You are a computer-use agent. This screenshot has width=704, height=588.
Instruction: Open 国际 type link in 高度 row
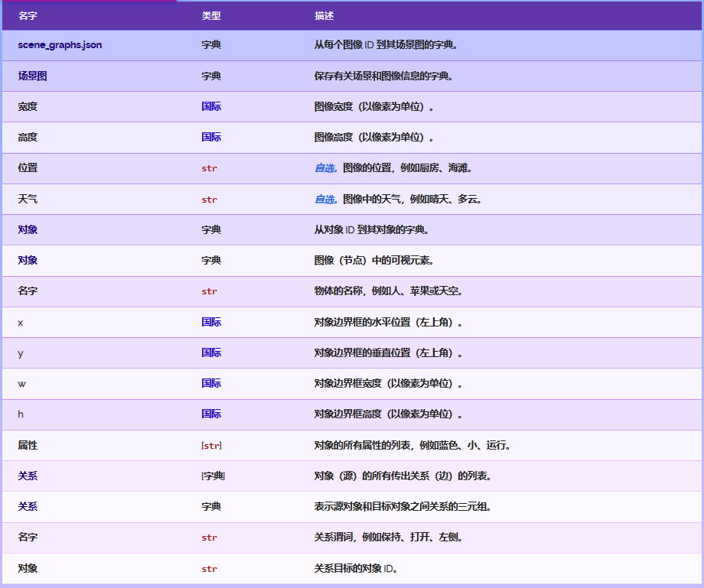pos(211,137)
